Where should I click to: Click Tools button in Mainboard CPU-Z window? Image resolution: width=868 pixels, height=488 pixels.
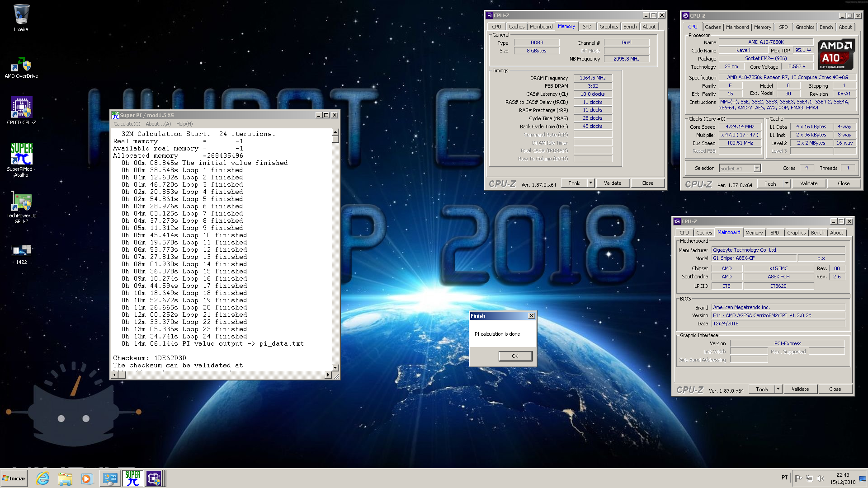pos(762,389)
